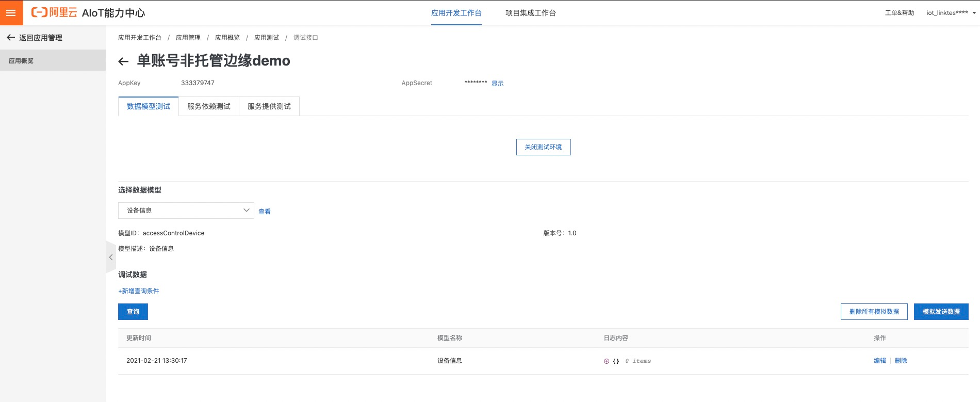The width and height of the screenshot is (980, 402).
Task: Click back arrow next to 单账号非托管边缘demo
Action: click(123, 61)
